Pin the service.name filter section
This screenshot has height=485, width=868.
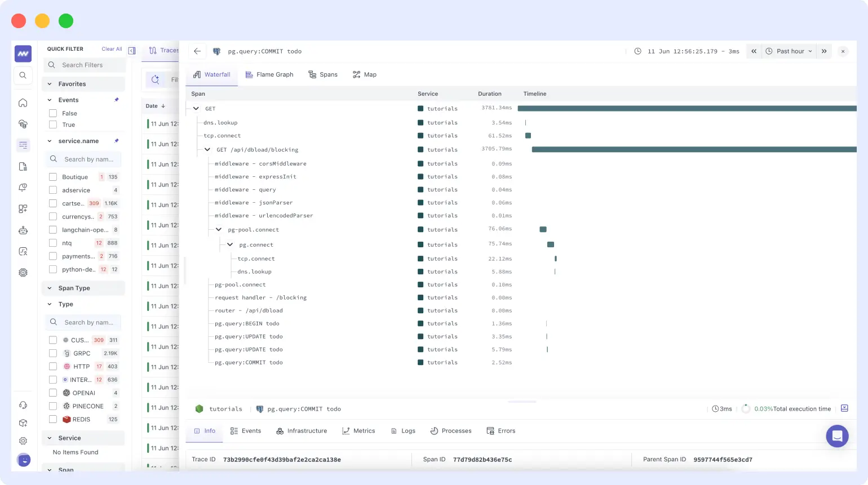117,141
